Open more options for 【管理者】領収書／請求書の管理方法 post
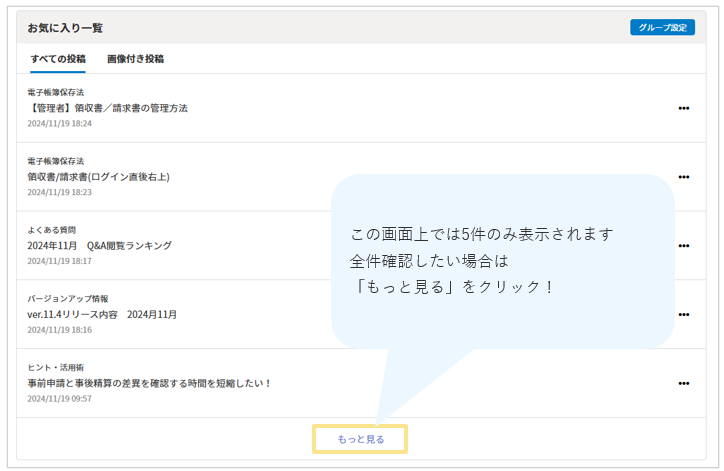 (x=684, y=108)
